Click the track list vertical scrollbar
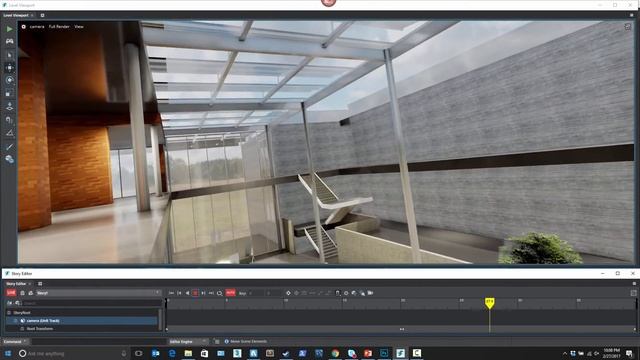 (160, 318)
